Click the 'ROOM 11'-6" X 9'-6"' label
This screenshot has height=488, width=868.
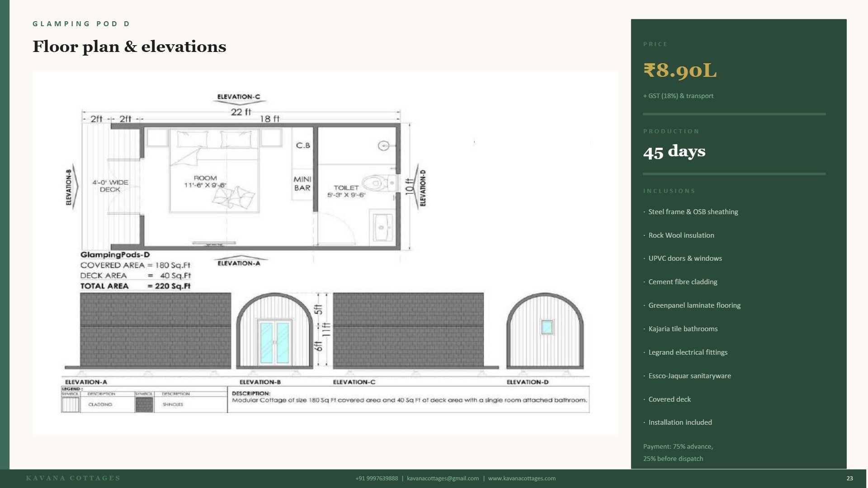205,182
